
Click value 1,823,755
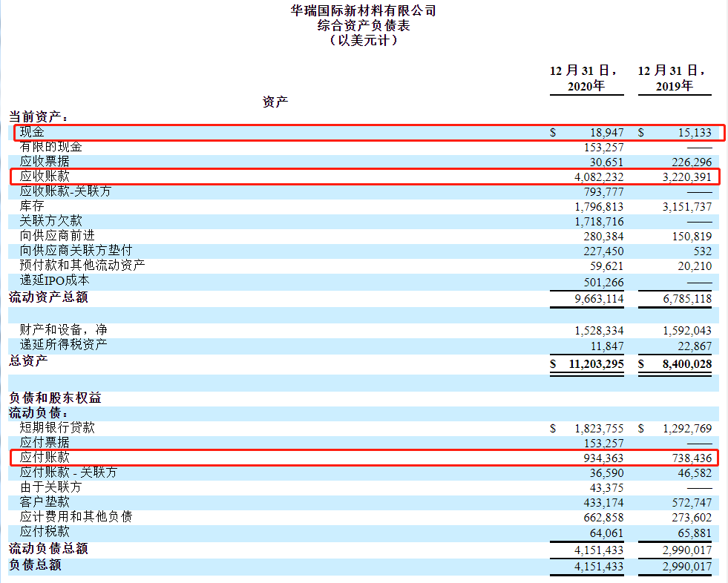599,429
